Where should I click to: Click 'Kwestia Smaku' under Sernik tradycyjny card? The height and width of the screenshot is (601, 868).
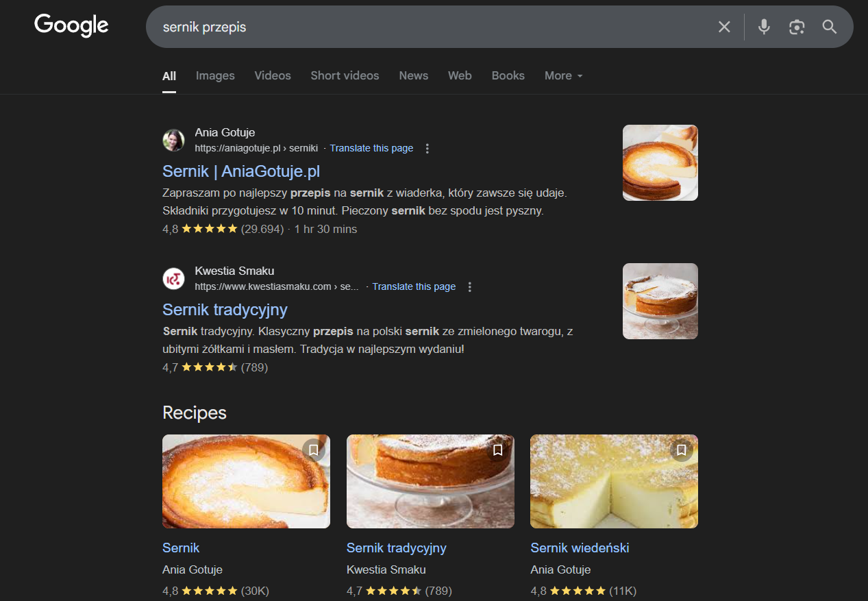coord(386,570)
